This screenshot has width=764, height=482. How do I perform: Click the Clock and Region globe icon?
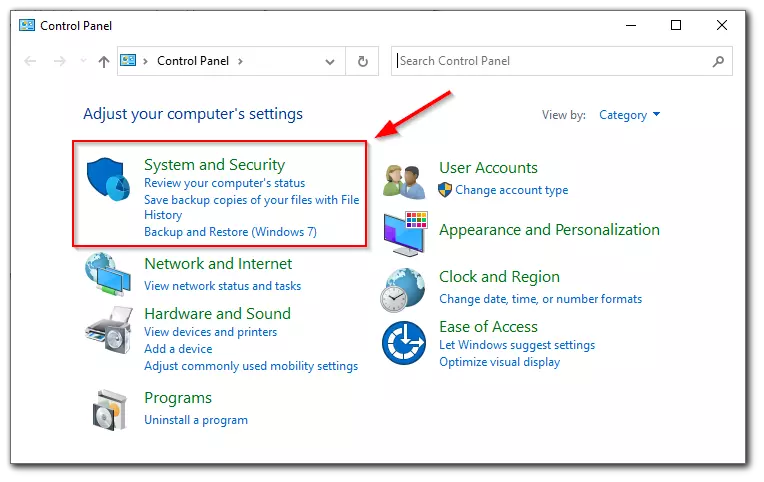pyautogui.click(x=403, y=290)
